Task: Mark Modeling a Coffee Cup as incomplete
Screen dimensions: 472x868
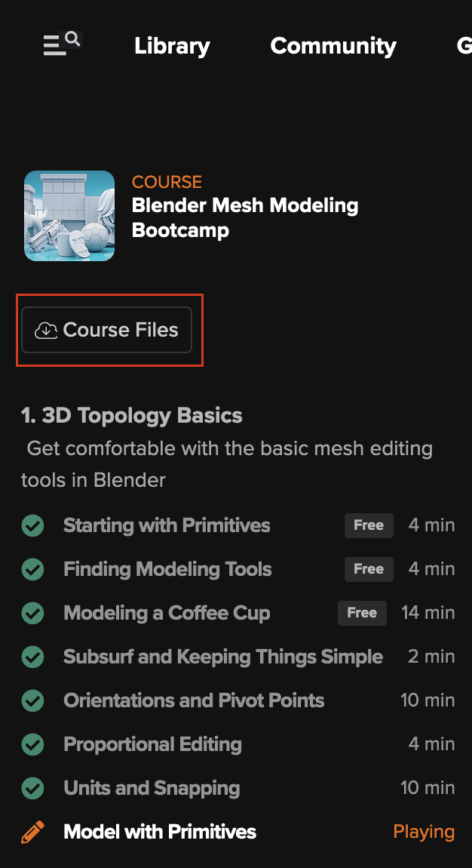Action: coord(32,613)
